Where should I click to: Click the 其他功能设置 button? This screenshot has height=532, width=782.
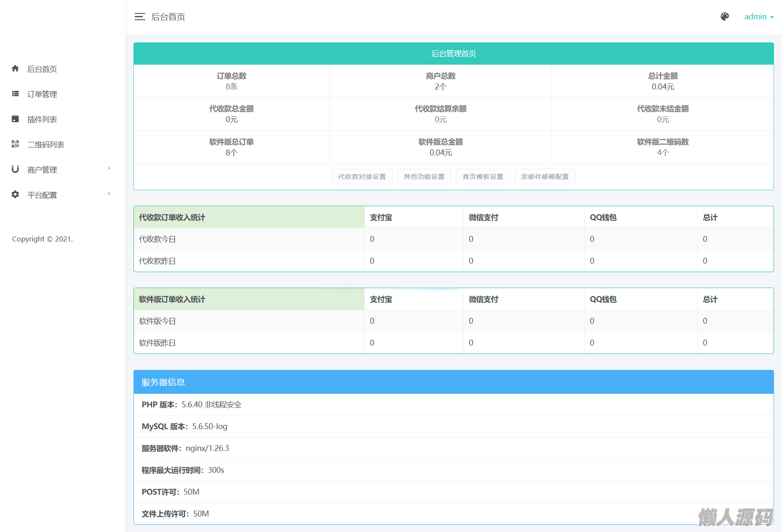coord(424,177)
